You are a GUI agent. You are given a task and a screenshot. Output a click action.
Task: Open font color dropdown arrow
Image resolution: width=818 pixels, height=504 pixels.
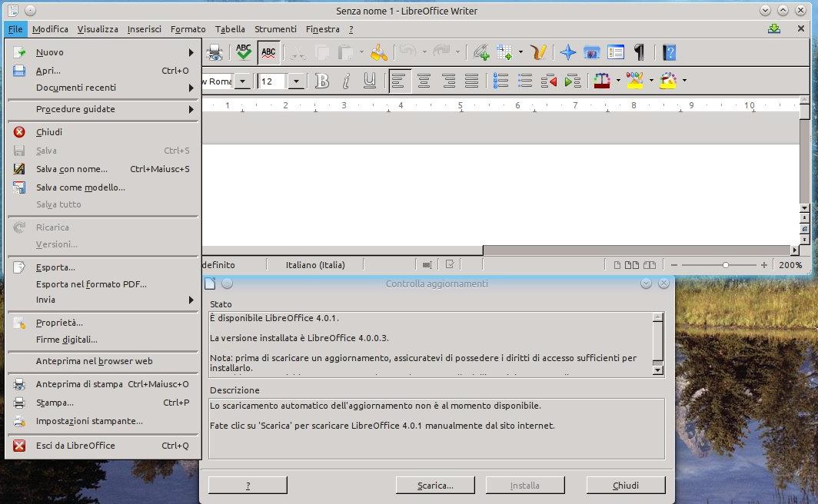(x=618, y=81)
